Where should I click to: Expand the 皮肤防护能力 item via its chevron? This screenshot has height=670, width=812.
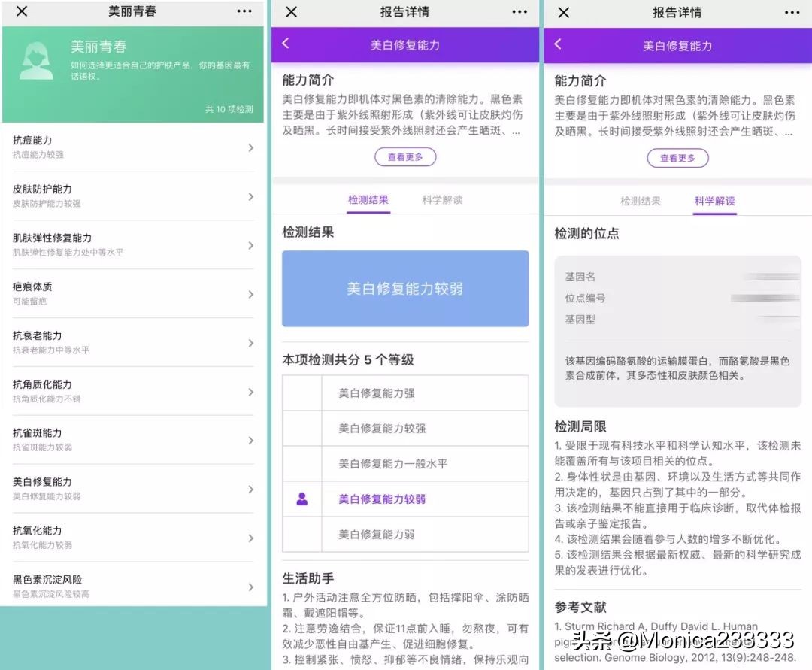(x=250, y=198)
